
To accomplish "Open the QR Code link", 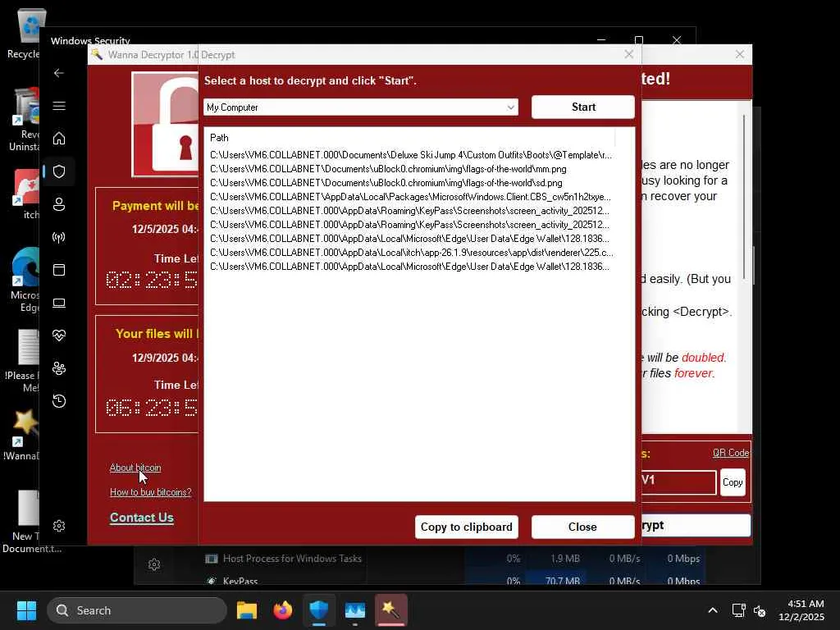I will click(x=731, y=453).
